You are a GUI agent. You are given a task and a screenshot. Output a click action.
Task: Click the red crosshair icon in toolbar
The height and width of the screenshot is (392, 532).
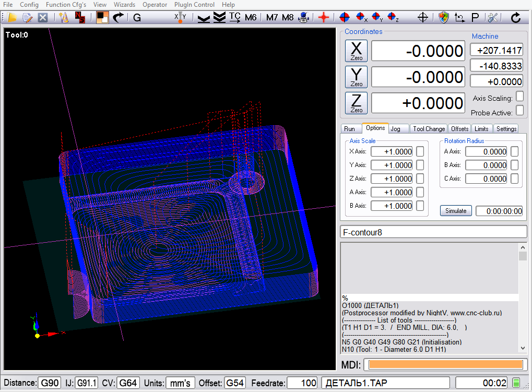point(324,17)
